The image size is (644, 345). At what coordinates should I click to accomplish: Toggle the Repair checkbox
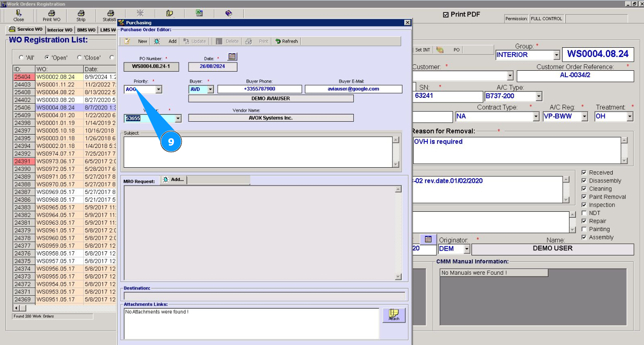click(x=584, y=221)
